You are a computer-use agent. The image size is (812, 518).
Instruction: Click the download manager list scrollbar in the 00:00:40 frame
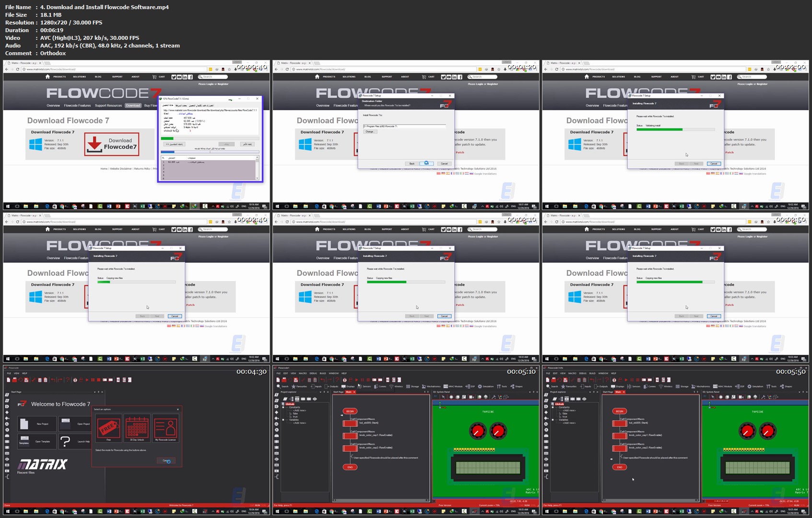[257, 168]
